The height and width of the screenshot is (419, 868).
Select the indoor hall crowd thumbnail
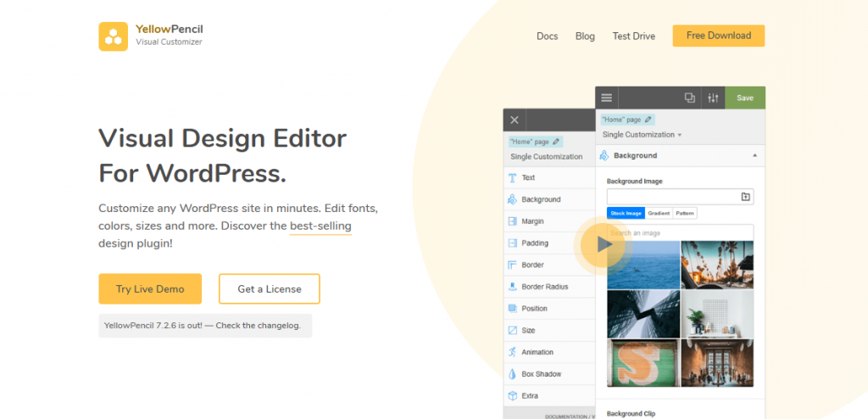(x=717, y=363)
